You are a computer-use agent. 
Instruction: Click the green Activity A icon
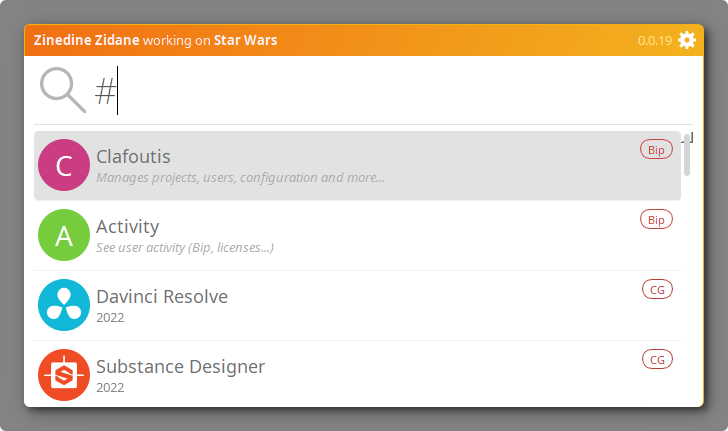(x=64, y=236)
